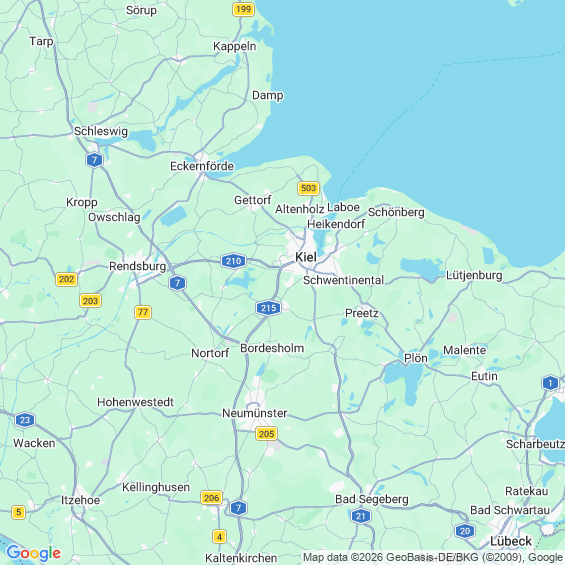Click the A23 highway shield near Wacken
565x565 pixels.
click(25, 420)
